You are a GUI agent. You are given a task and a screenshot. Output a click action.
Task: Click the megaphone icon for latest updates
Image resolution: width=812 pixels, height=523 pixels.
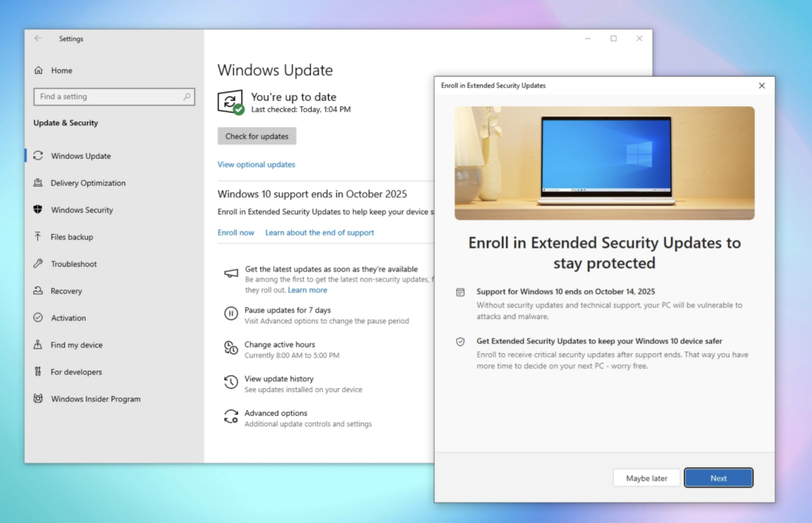point(231,273)
